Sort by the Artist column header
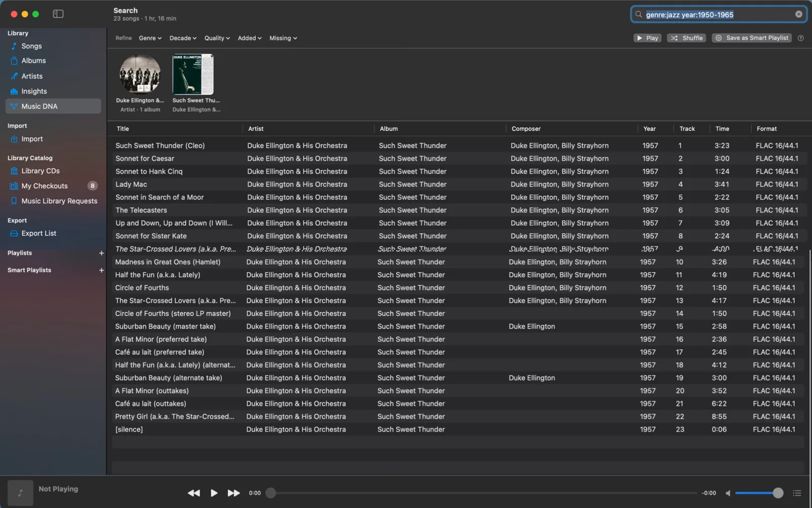Image resolution: width=812 pixels, height=508 pixels. tap(256, 129)
